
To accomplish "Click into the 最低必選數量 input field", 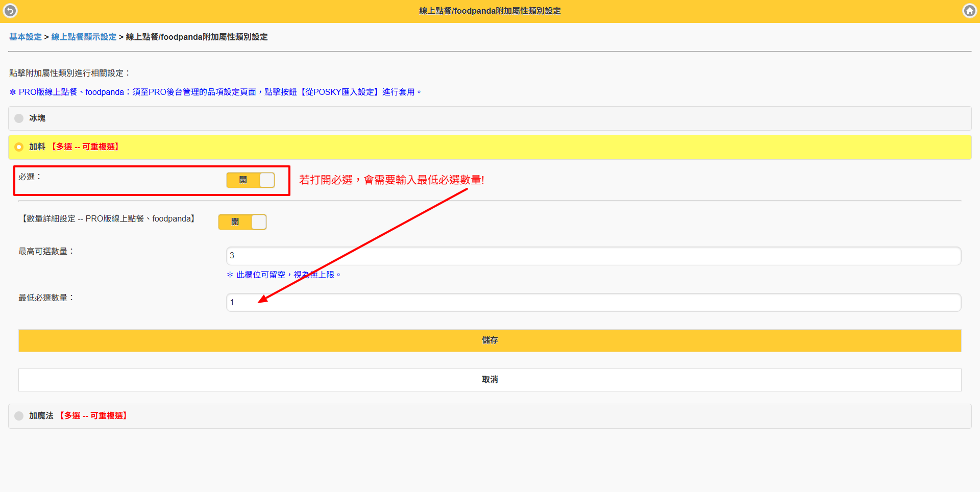I will point(593,303).
